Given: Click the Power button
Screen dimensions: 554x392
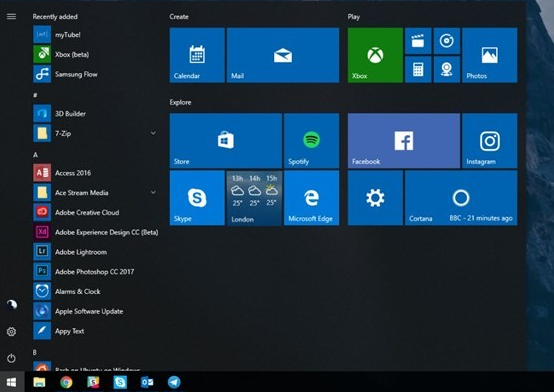Looking at the screenshot, I should pos(11,358).
